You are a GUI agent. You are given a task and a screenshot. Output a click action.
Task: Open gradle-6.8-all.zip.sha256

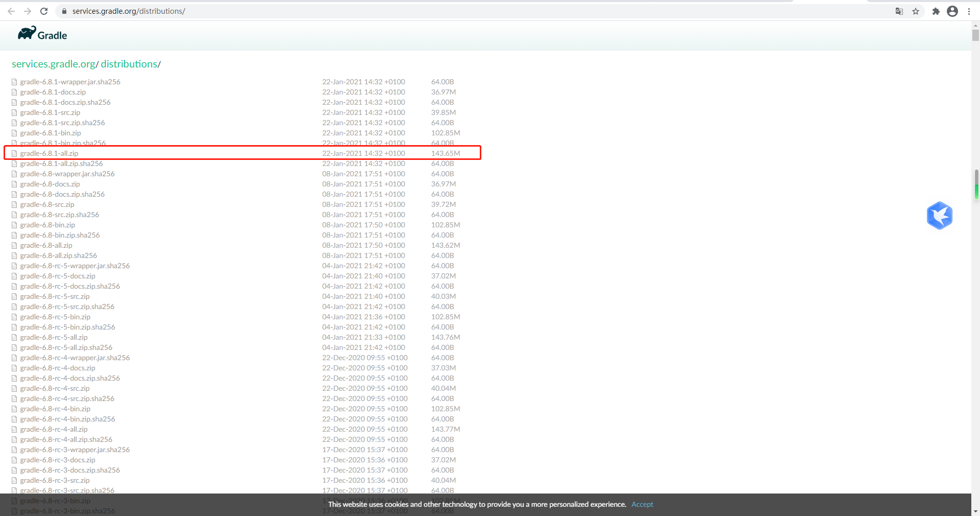58,255
